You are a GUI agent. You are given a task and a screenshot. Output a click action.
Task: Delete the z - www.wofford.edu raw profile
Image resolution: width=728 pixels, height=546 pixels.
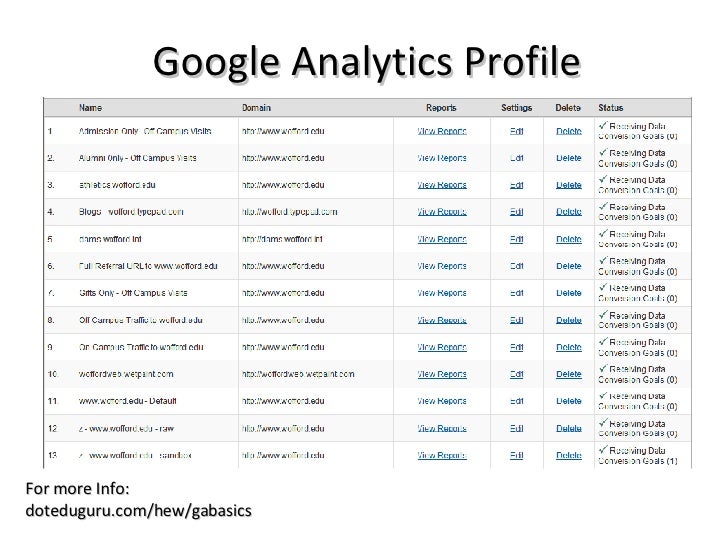pos(569,428)
